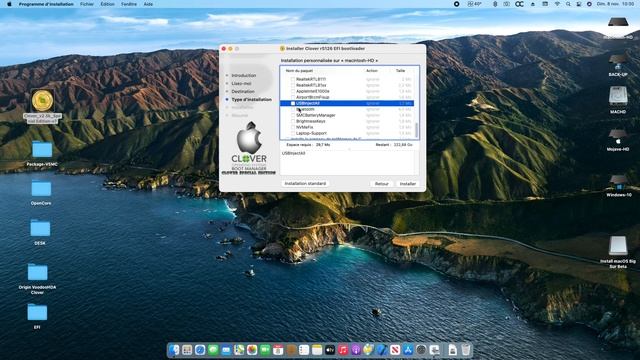Image resolution: width=640 pixels, height=360 pixels.
Task: Open Spotlight search in menu bar
Action: tap(568, 4)
